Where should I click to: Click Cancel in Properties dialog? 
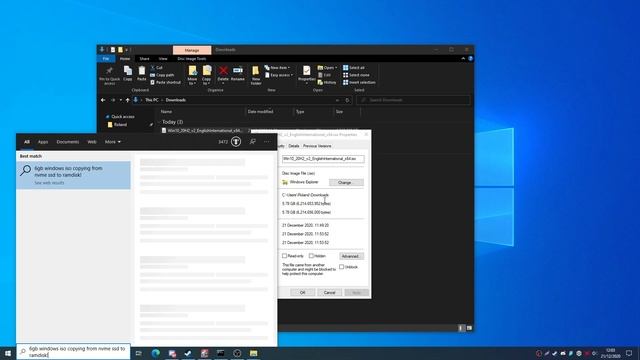coord(329,293)
